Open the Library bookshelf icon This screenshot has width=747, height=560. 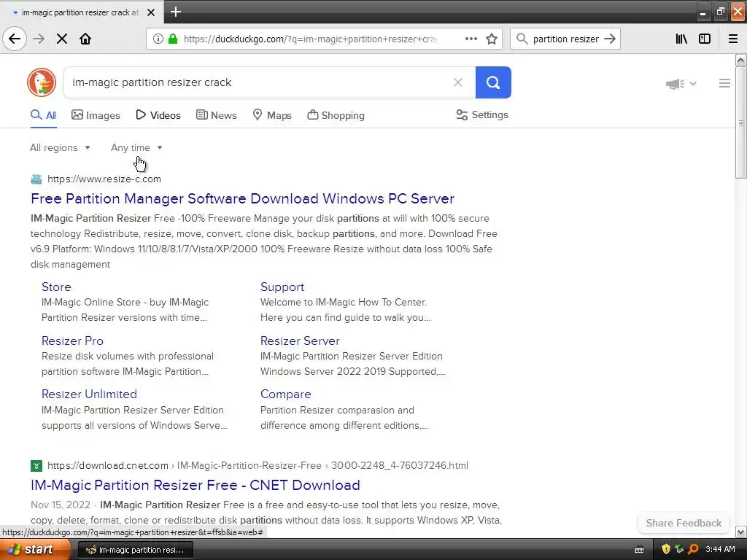[681, 39]
